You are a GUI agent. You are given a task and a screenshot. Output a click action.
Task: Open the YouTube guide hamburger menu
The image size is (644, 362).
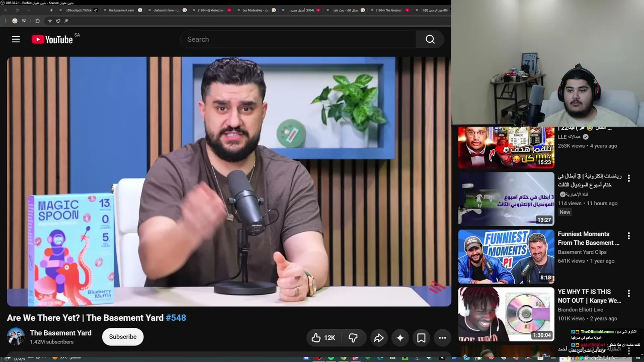16,39
